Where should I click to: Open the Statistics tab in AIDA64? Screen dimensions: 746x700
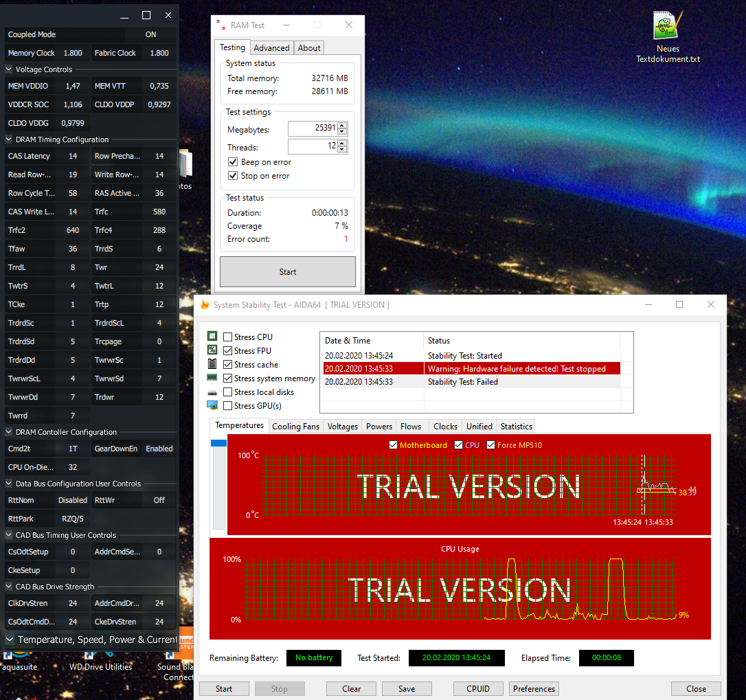click(516, 427)
